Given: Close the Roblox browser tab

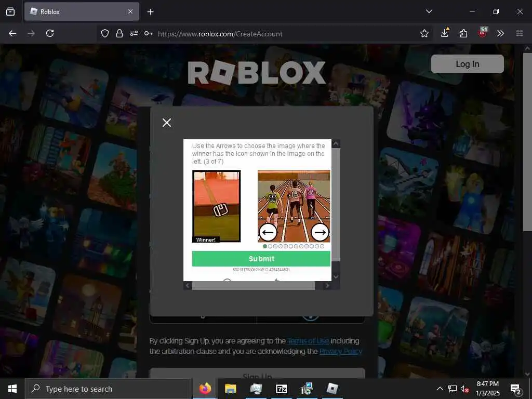Looking at the screenshot, I should pos(130,11).
